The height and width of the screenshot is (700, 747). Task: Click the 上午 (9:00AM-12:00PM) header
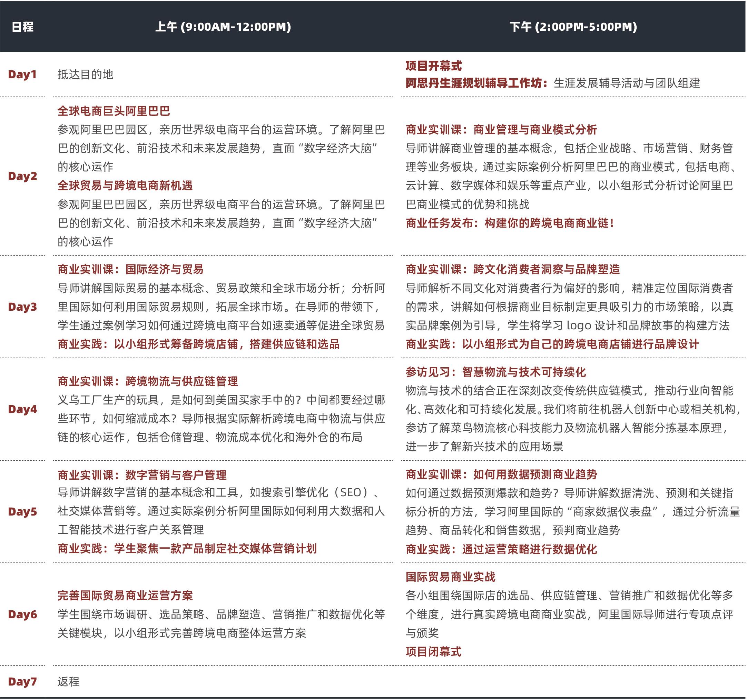click(223, 27)
